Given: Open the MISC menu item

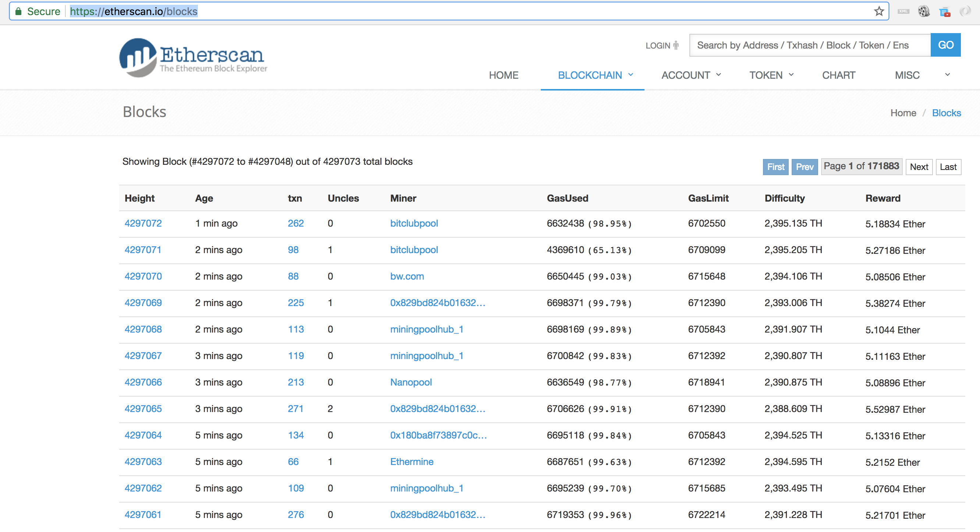Looking at the screenshot, I should [907, 75].
